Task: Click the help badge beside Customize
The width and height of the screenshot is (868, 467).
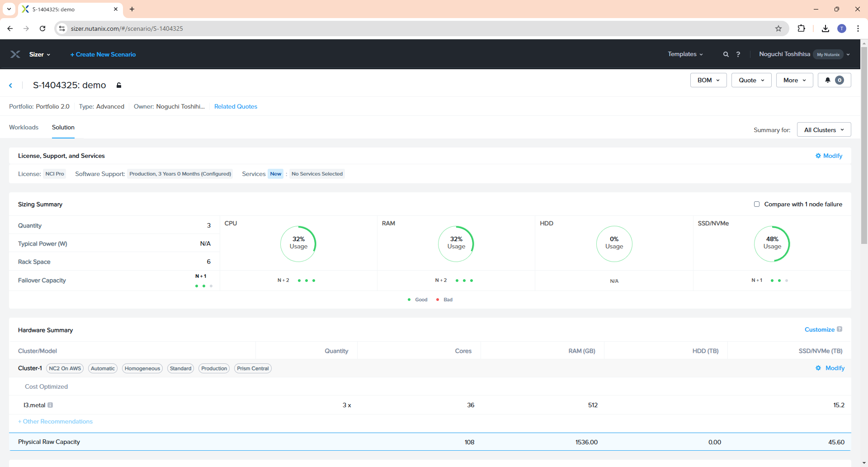Action: 840,329
